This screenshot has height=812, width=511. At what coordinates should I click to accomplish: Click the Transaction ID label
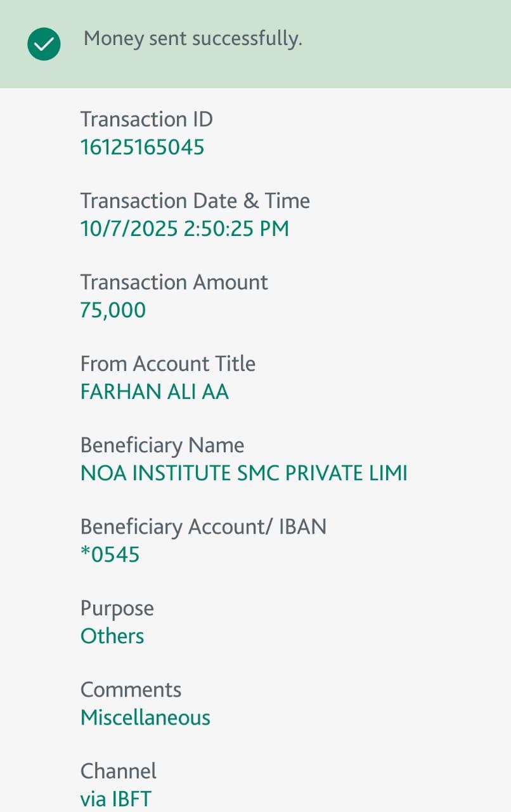click(146, 119)
